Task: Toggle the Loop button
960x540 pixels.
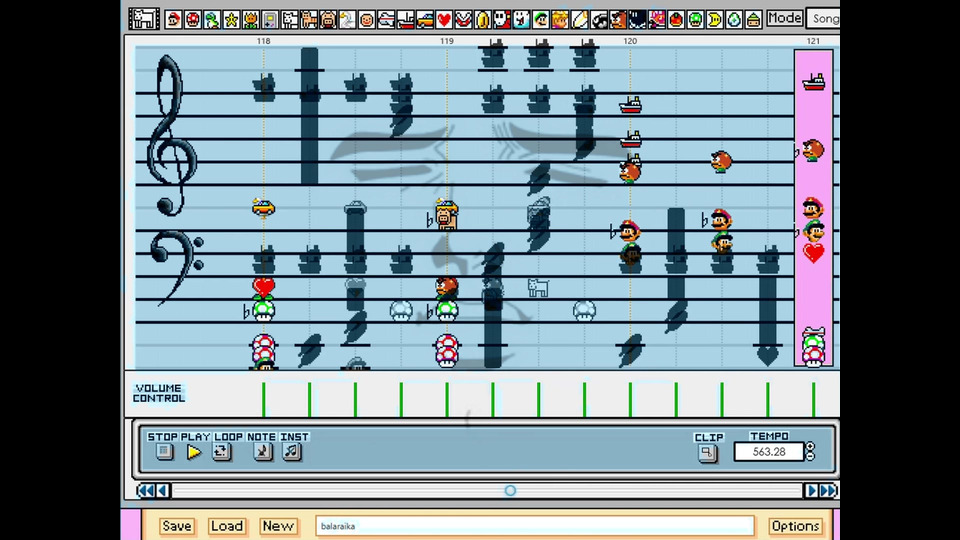Action: coord(222,452)
